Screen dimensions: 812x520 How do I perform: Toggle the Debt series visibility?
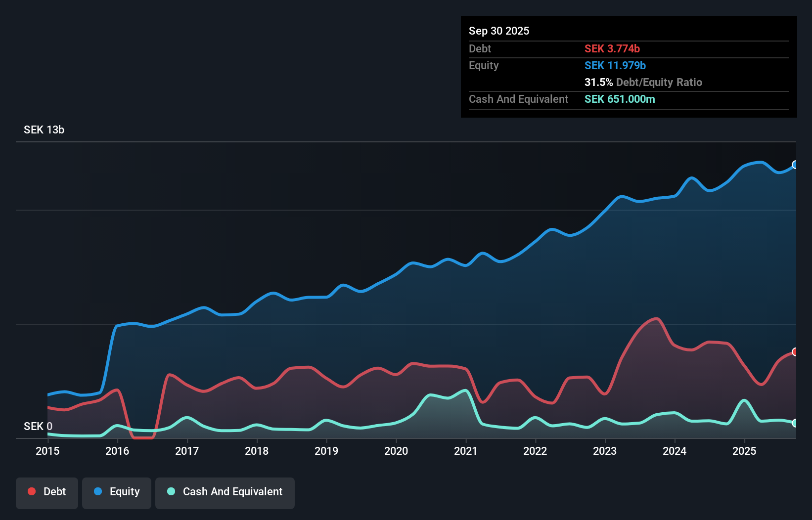pos(47,491)
